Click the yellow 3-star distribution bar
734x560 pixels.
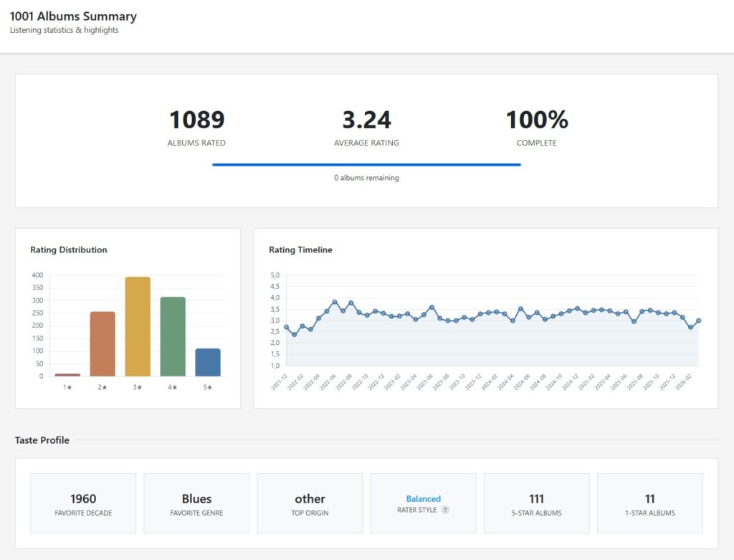coord(138,326)
